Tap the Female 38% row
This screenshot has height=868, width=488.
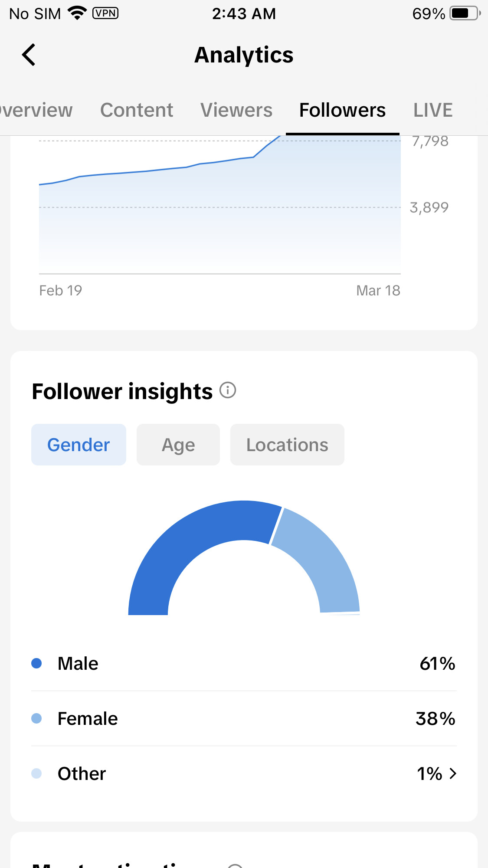click(x=243, y=718)
